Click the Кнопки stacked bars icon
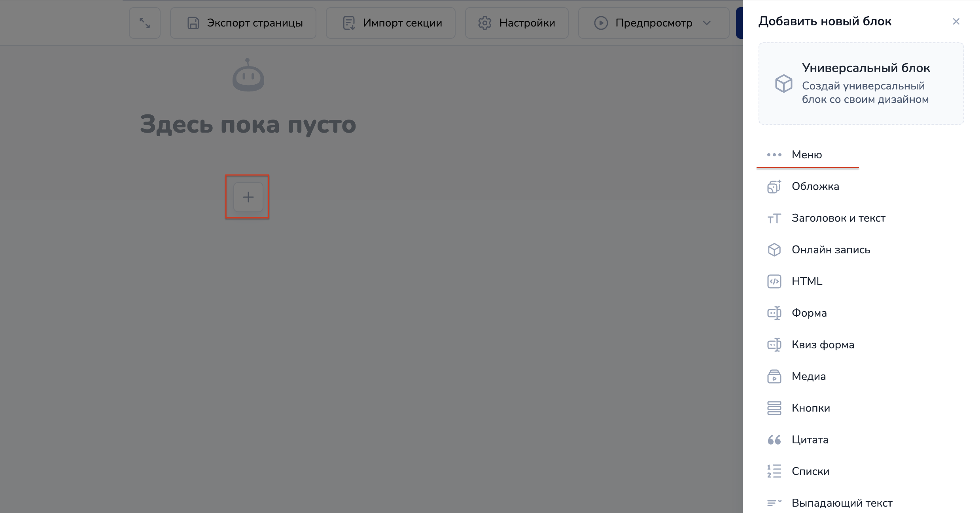980x513 pixels. [x=774, y=408]
